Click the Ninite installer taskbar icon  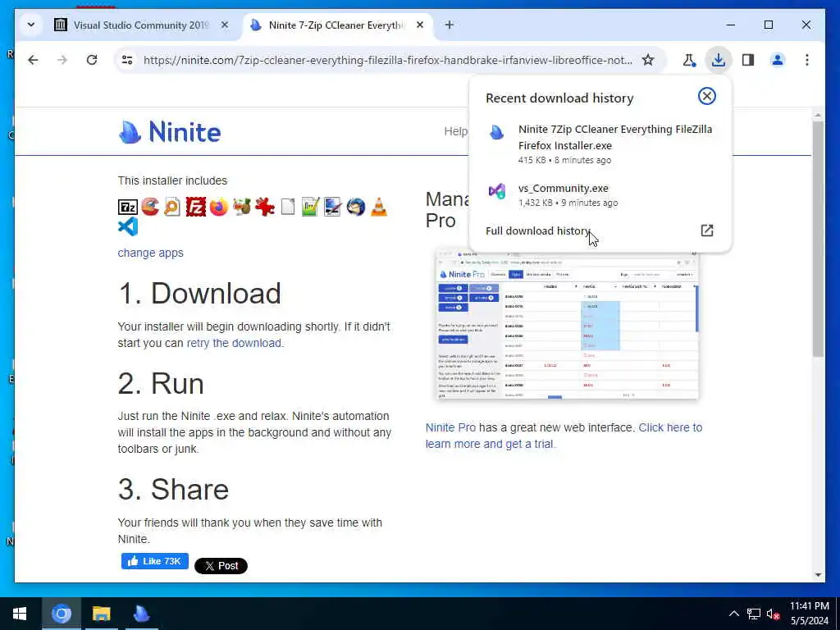[141, 614]
